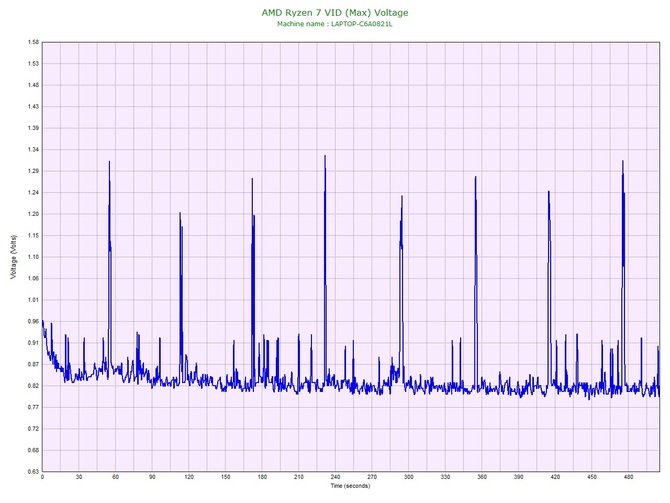Click the y-axis value 1.48
The width and height of the screenshot is (670, 503).
click(33, 85)
